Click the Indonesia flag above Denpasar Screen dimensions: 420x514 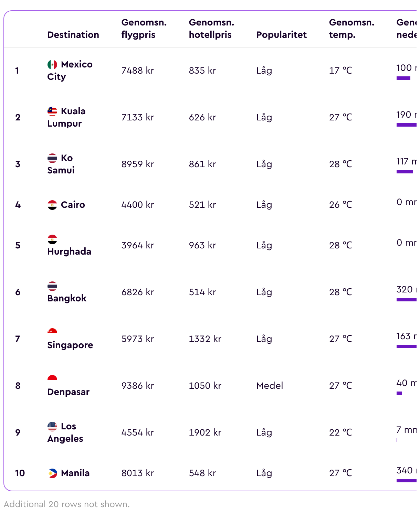52,378
